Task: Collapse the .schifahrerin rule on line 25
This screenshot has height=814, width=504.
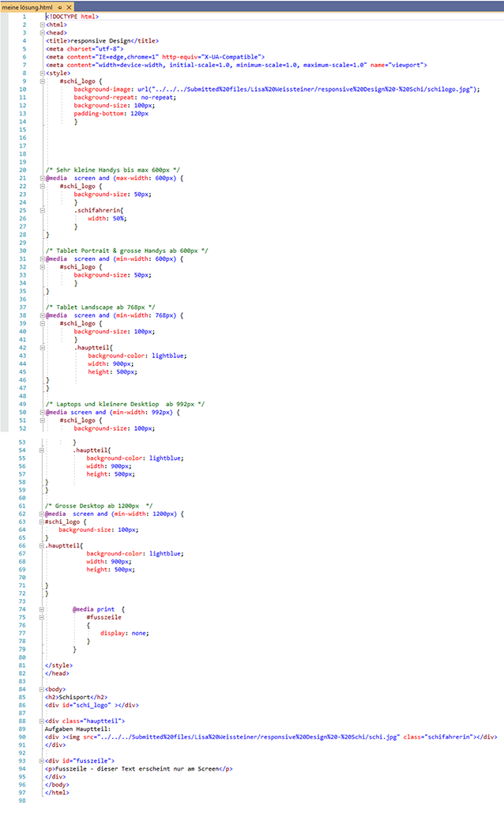Action: [x=42, y=210]
